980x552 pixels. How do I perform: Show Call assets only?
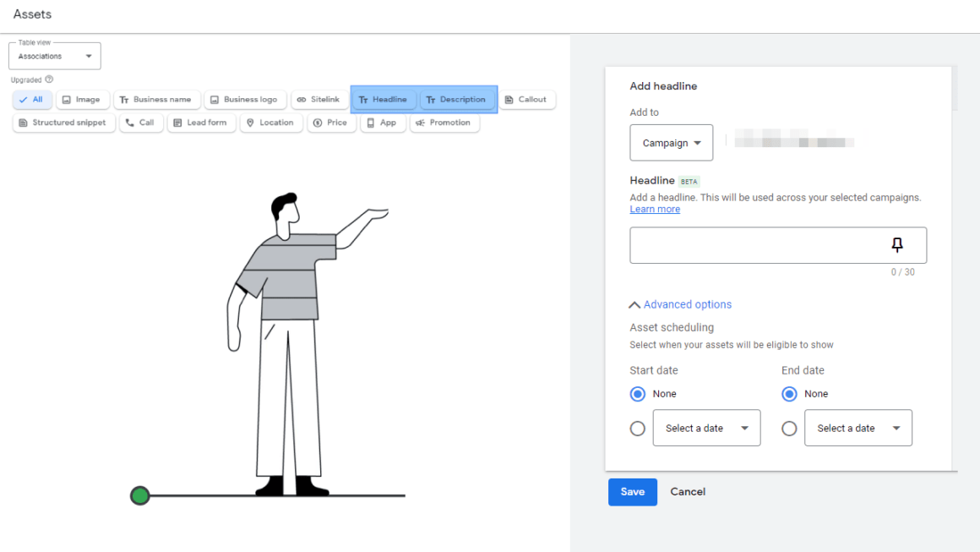pyautogui.click(x=140, y=123)
